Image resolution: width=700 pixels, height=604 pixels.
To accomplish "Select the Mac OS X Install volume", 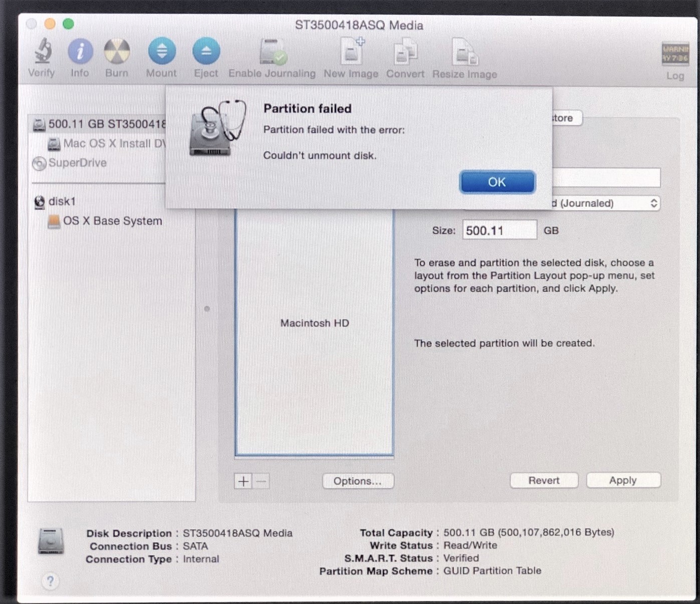I will tap(106, 144).
